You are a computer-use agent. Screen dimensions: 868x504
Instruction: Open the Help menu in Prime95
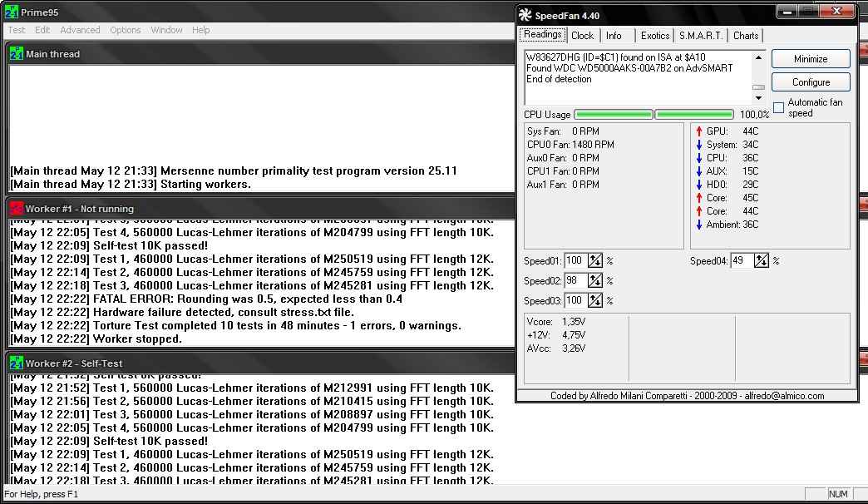pyautogui.click(x=200, y=30)
